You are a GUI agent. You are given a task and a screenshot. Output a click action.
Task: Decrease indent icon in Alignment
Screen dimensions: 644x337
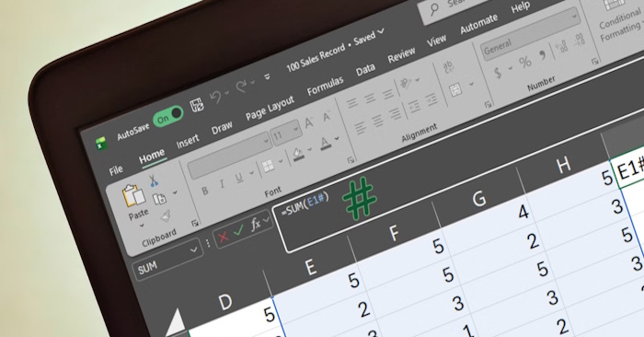click(414, 107)
